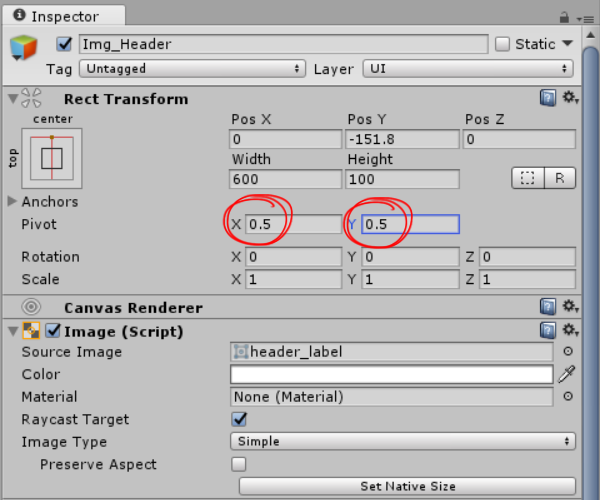The width and height of the screenshot is (600, 500).
Task: Click the Rotation X field
Action: [x=293, y=257]
